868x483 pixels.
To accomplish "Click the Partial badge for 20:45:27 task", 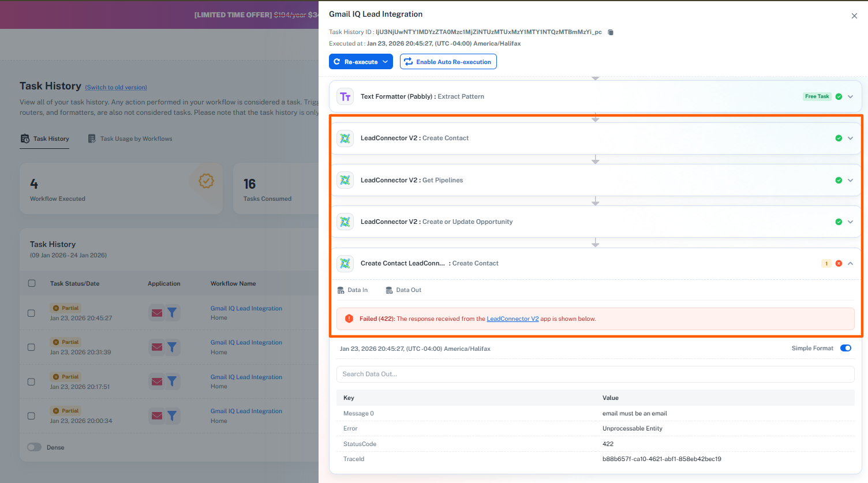I will (x=65, y=308).
